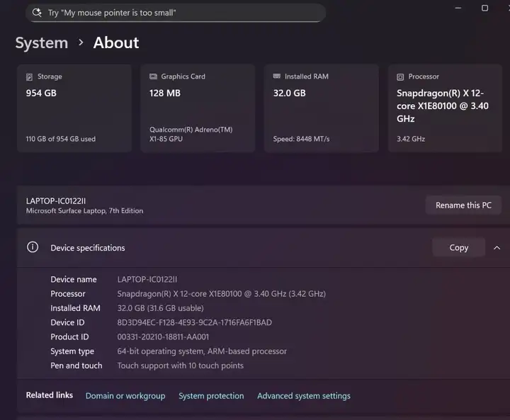This screenshot has width=510, height=420.
Task: Collapse the Device specifications section
Action: [497, 248]
